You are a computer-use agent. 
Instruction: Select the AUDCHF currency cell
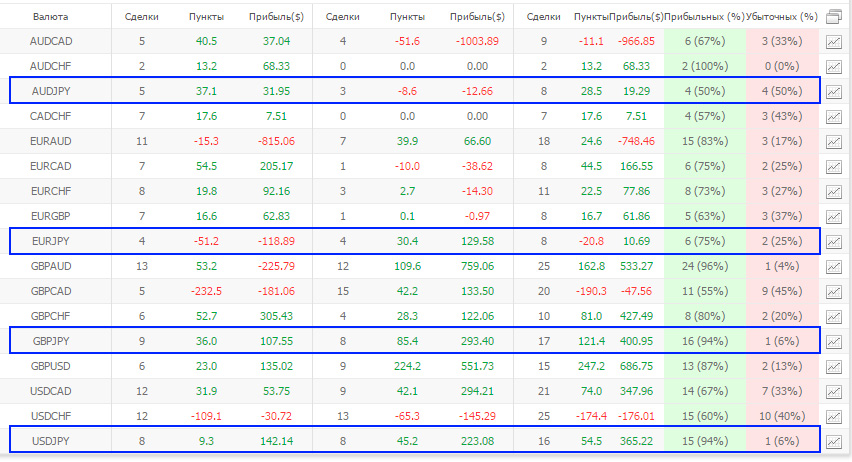pyautogui.click(x=51, y=66)
